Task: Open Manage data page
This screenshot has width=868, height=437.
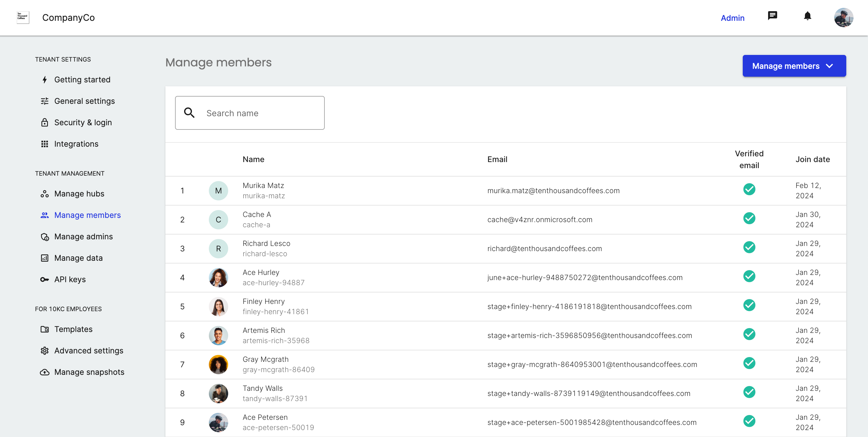Action: tap(78, 258)
